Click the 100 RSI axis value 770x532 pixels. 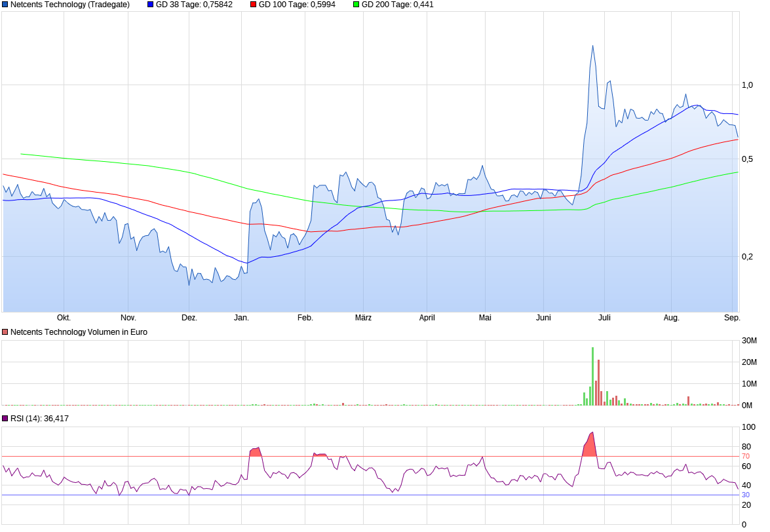tap(748, 427)
